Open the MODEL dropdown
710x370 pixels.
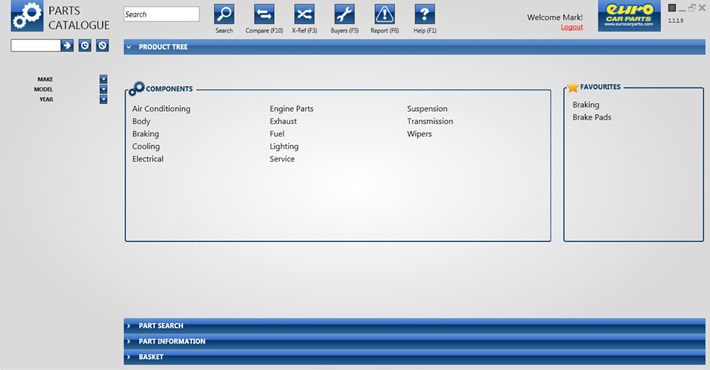[x=104, y=89]
